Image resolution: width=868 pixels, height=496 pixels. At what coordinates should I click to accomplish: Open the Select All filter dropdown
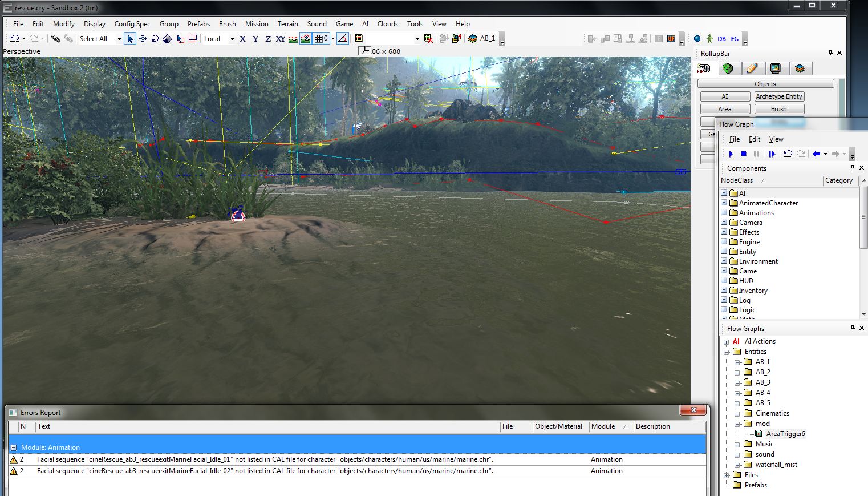119,39
